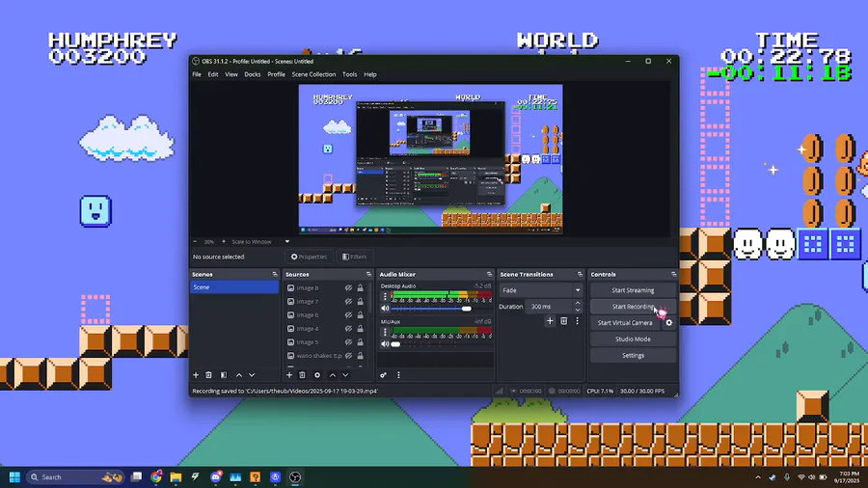Open source properties gear in Sources dock
868x488 pixels.
click(317, 375)
